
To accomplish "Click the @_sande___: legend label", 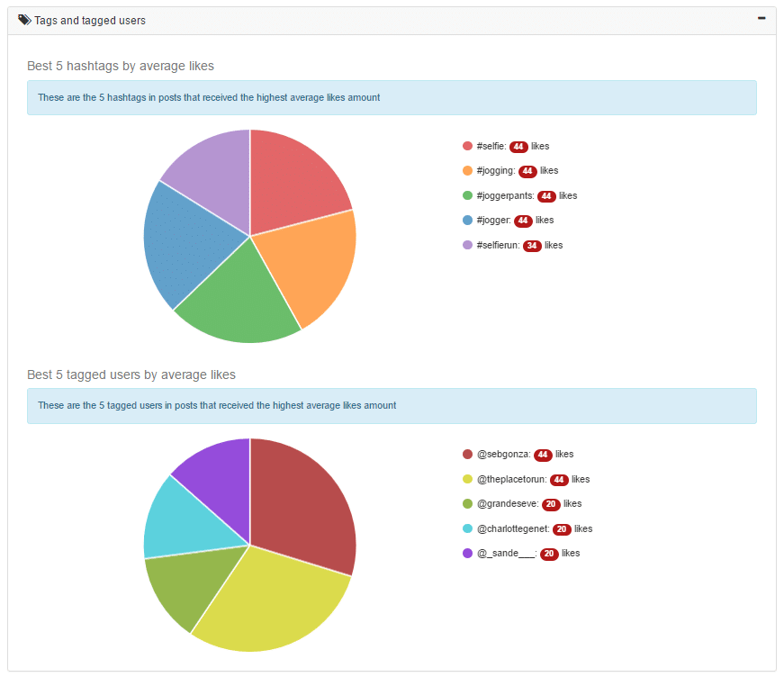I will coord(507,553).
